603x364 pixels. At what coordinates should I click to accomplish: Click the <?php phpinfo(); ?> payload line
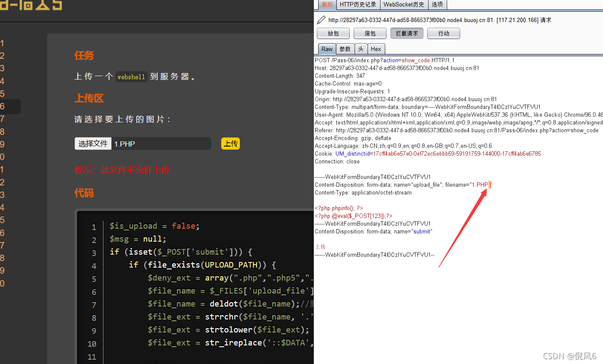click(339, 208)
